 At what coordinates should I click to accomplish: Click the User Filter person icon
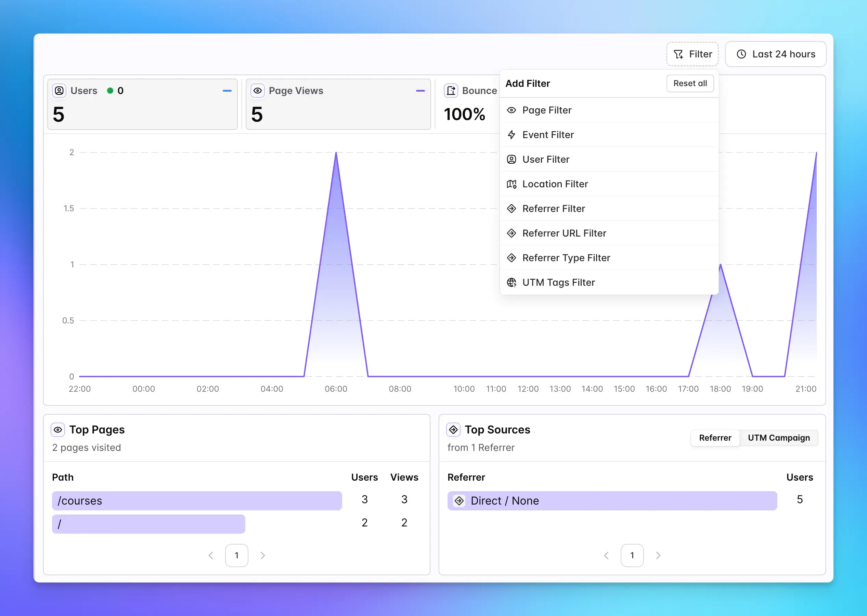pyautogui.click(x=511, y=159)
